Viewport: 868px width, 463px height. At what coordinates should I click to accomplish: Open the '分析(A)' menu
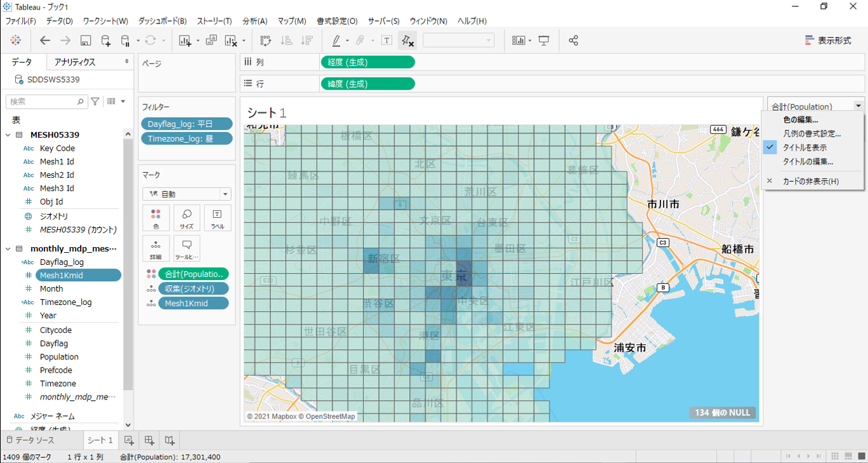coord(254,21)
